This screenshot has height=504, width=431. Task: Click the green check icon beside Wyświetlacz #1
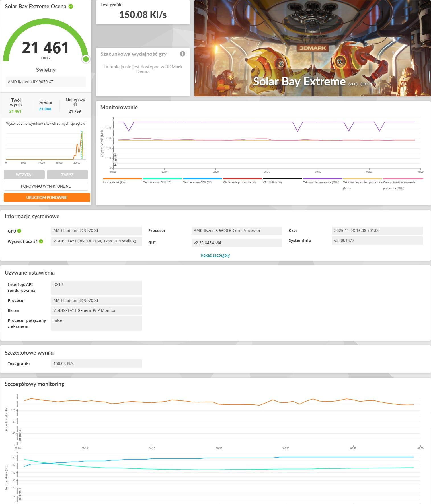coord(41,241)
